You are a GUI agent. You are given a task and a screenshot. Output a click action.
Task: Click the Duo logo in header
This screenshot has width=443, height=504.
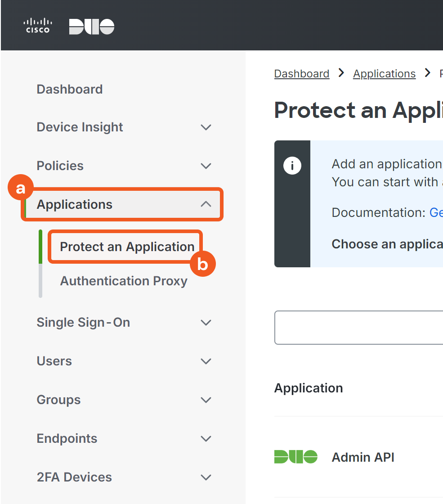click(92, 27)
